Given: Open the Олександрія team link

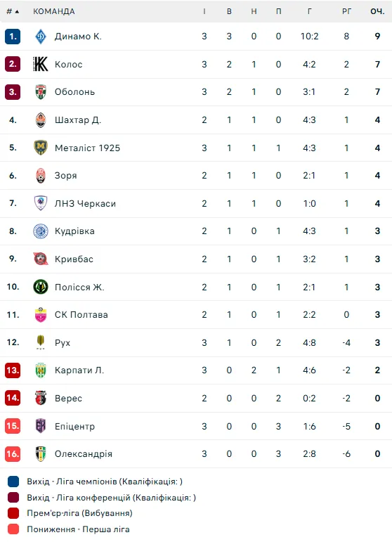Looking at the screenshot, I should (x=84, y=454).
